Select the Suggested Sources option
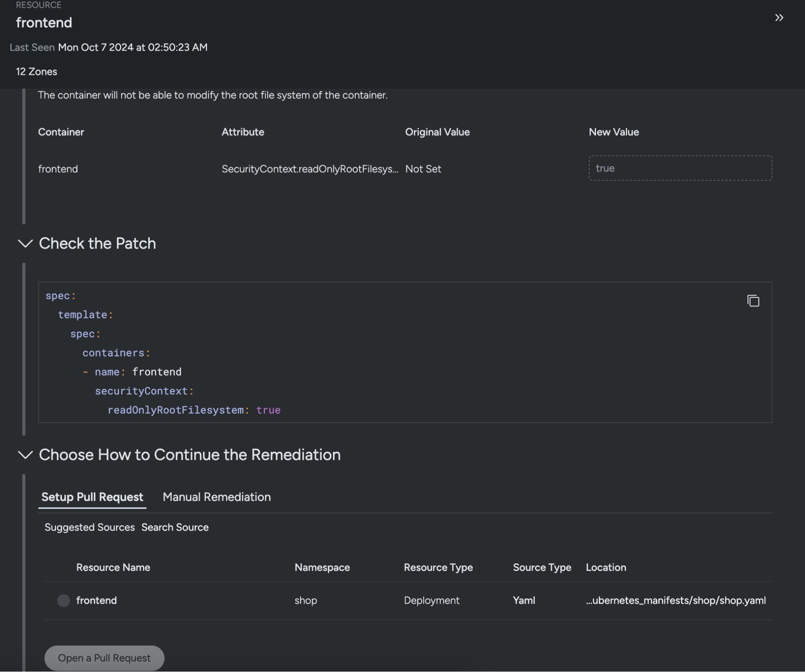Viewport: 805px width, 672px height. [89, 527]
